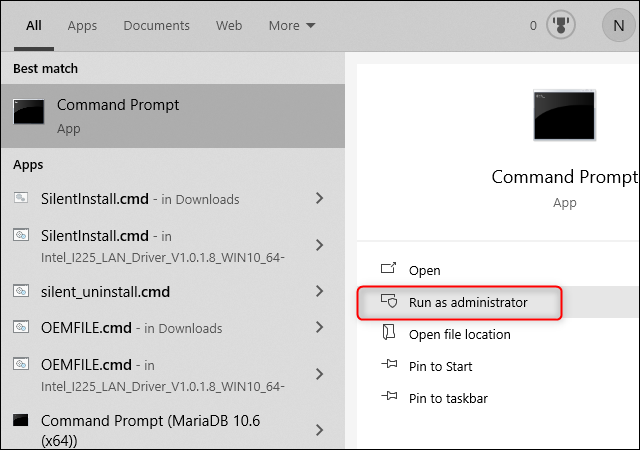Click the Open action window icon
Viewport: 640px width, 450px height.
tap(388, 268)
